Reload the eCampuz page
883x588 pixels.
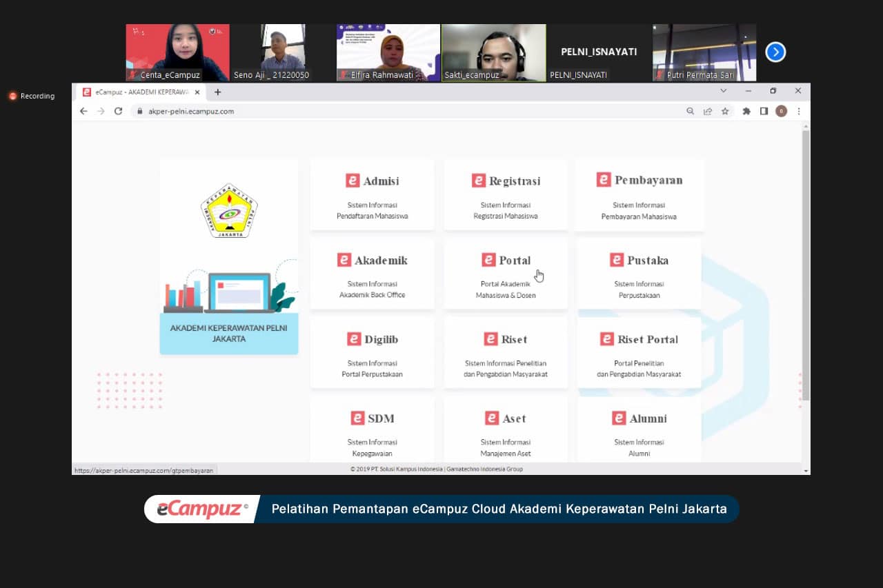(x=118, y=111)
